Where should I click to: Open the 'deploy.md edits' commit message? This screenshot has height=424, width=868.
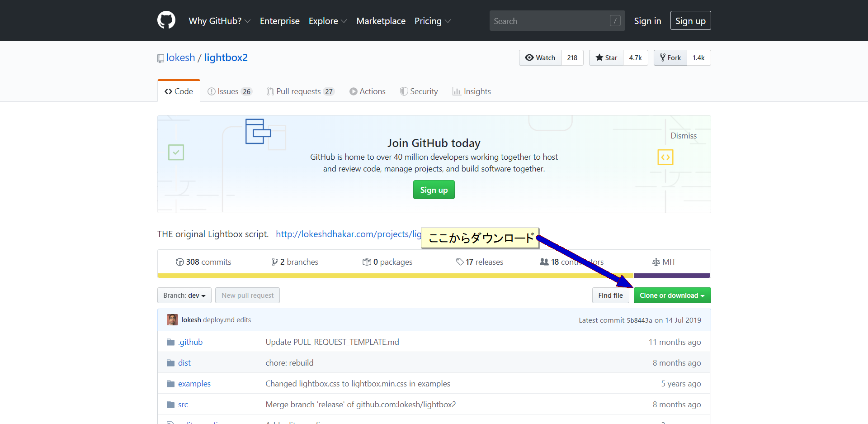(x=227, y=320)
